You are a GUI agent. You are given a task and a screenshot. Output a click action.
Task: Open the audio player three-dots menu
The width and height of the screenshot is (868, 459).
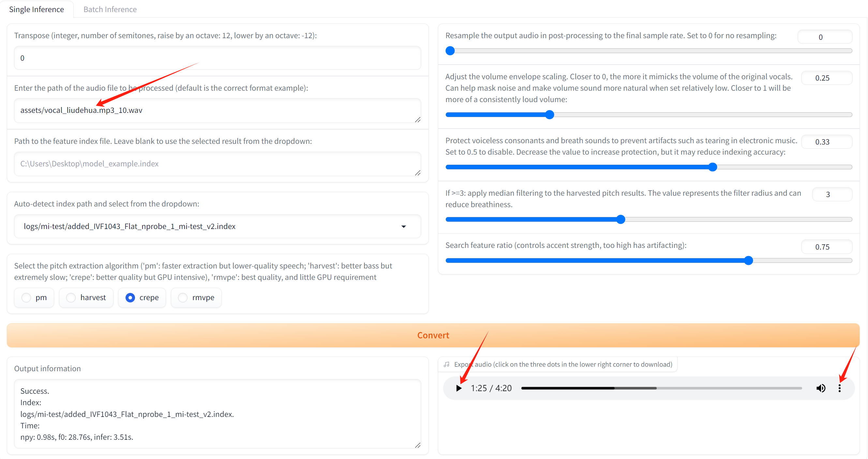(839, 388)
